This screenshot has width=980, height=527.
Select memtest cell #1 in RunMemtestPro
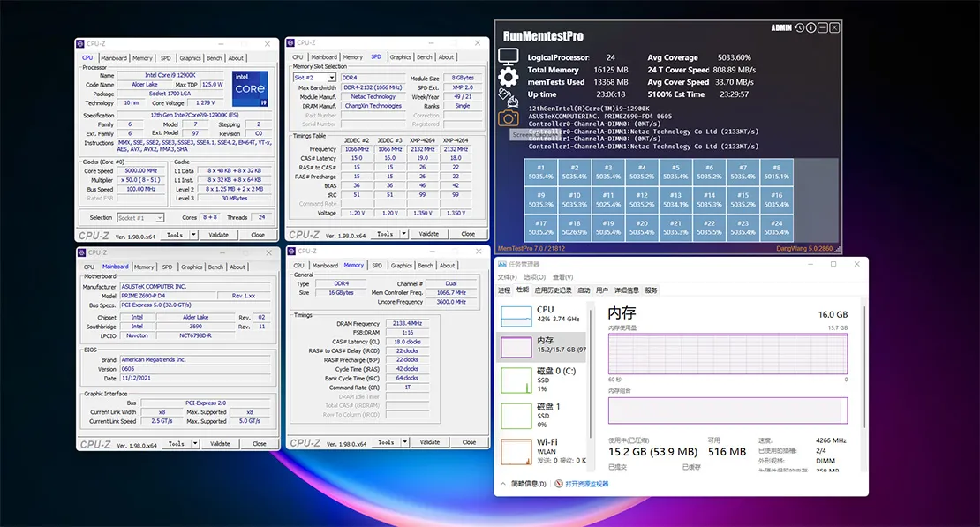[540, 172]
